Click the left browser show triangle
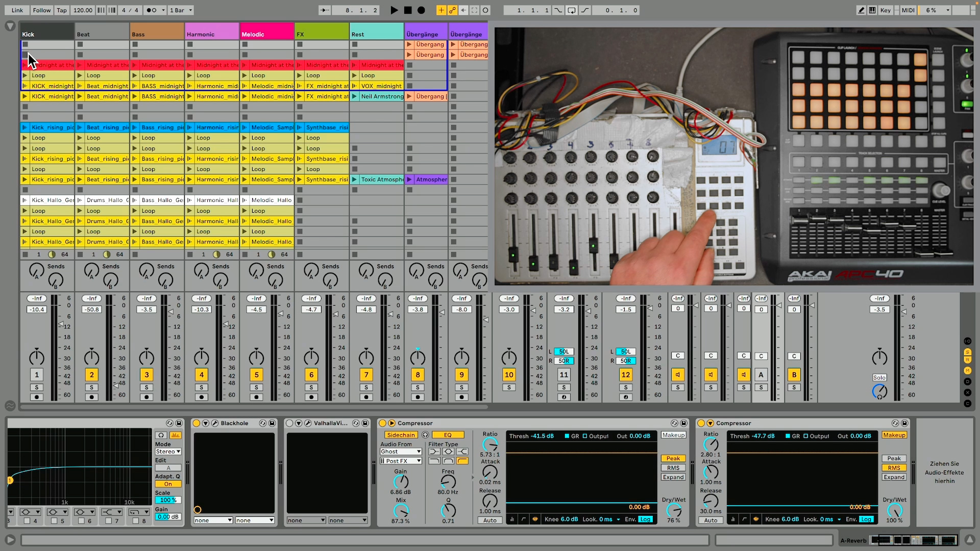The width and height of the screenshot is (980, 551). 10,26
